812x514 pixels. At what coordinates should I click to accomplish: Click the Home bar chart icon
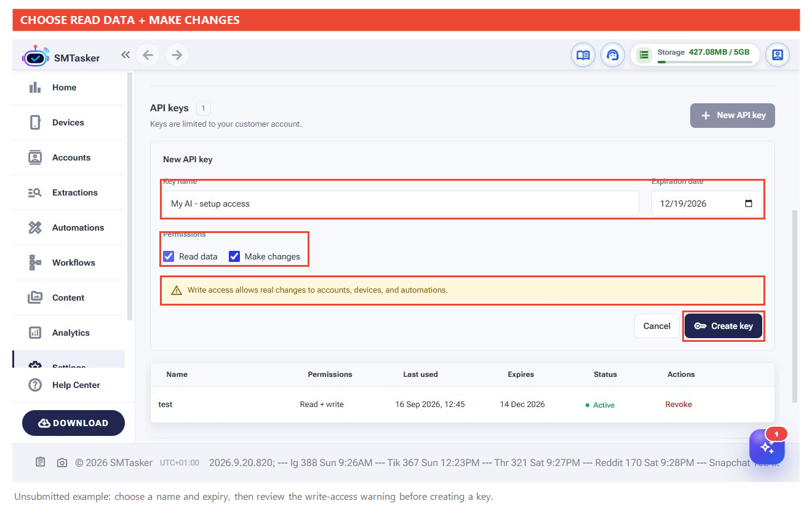(x=35, y=87)
